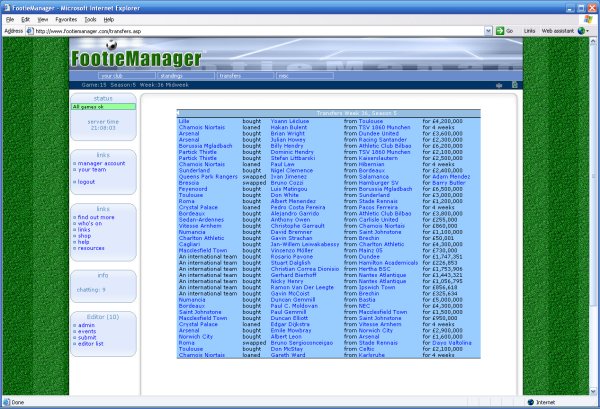Open player 'Ramon Van Der Leegte' link
The height and width of the screenshot is (409, 600).
302,287
